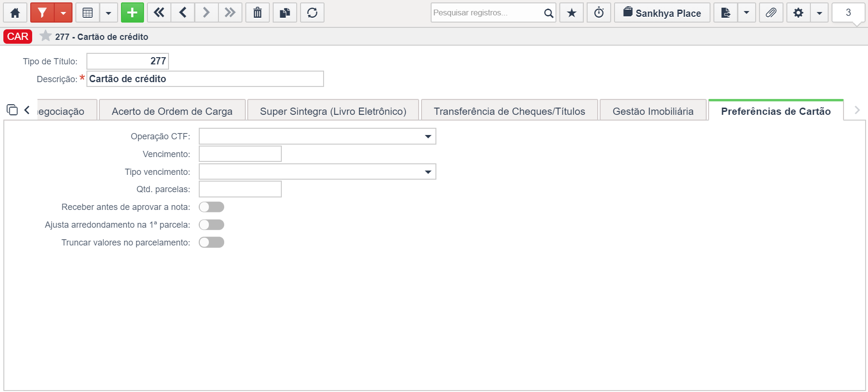Open the tab list overview icon
The width and height of the screenshot is (868, 392).
12,110
